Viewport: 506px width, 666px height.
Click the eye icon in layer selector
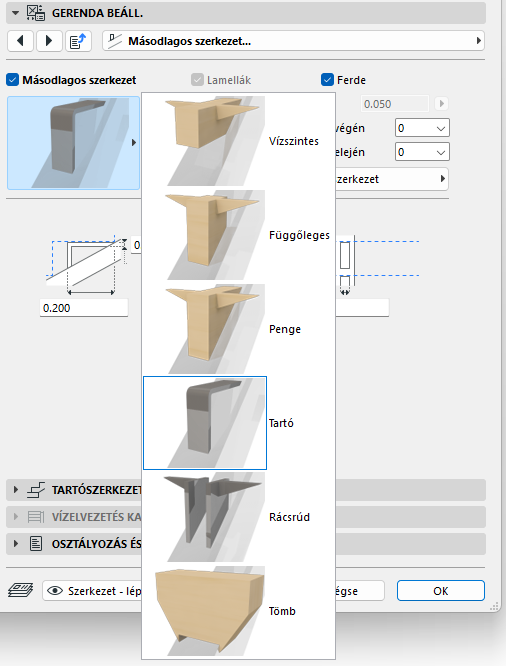[x=55, y=591]
